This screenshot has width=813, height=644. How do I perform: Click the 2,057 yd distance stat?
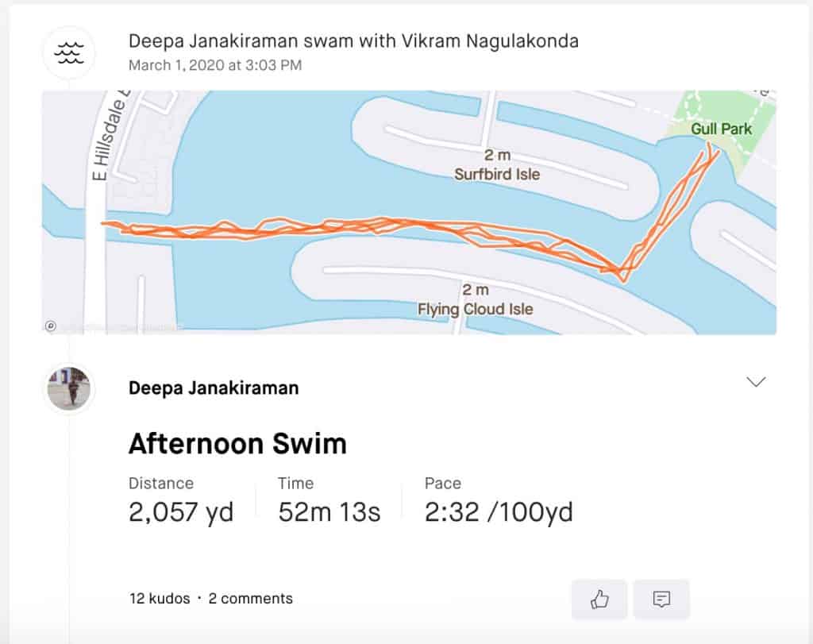(x=181, y=512)
